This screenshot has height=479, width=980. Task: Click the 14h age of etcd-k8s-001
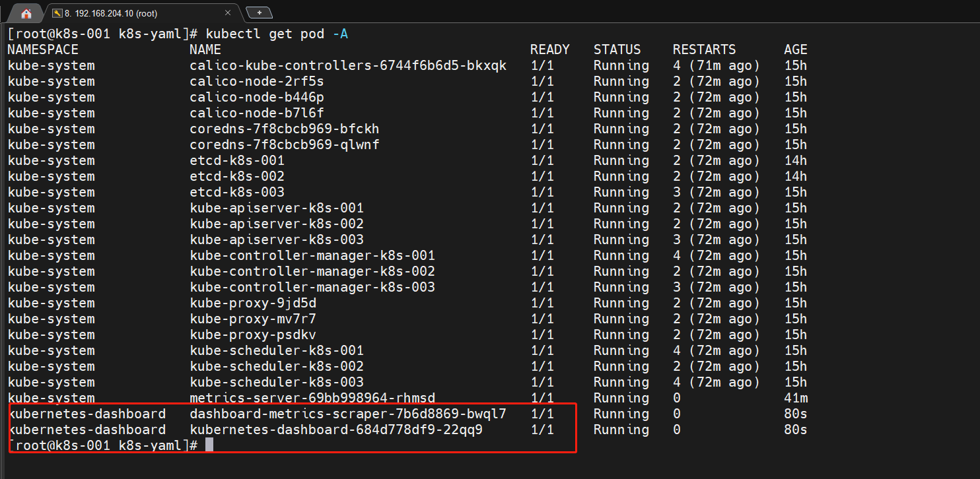coord(796,160)
